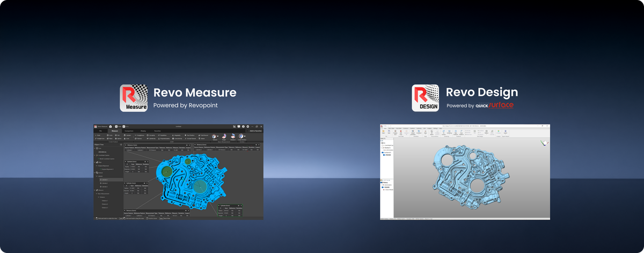Click the Save icon in Revo Design
This screenshot has width=644, height=253.
[389, 132]
